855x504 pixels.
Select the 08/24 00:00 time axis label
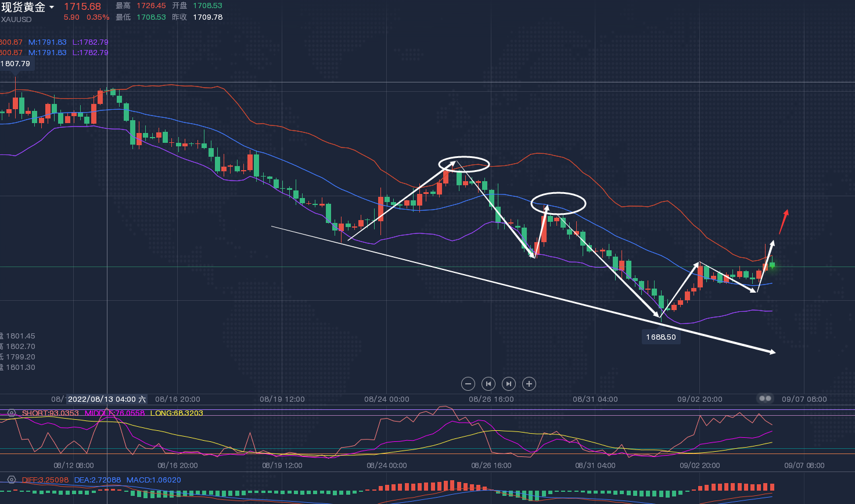[x=387, y=399]
